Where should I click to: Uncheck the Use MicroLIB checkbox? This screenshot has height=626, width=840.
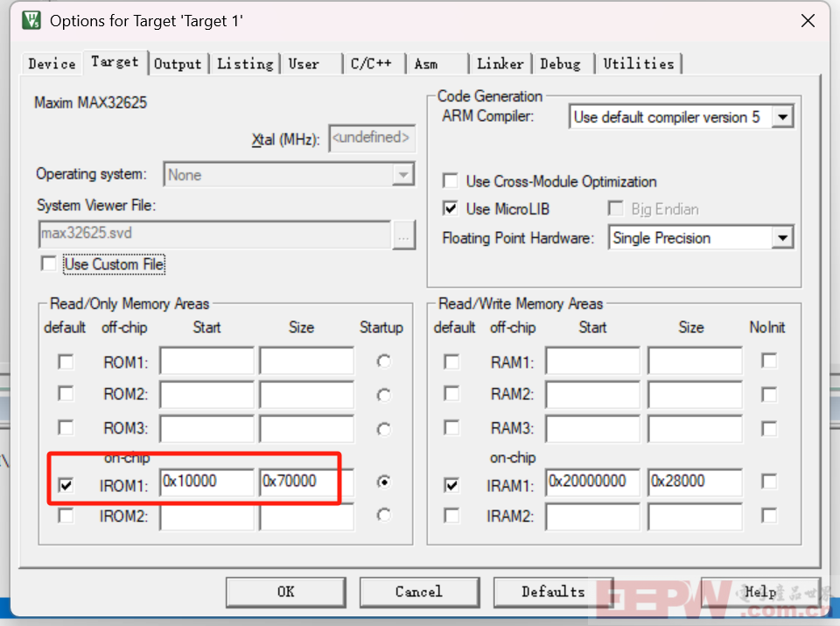[451, 208]
